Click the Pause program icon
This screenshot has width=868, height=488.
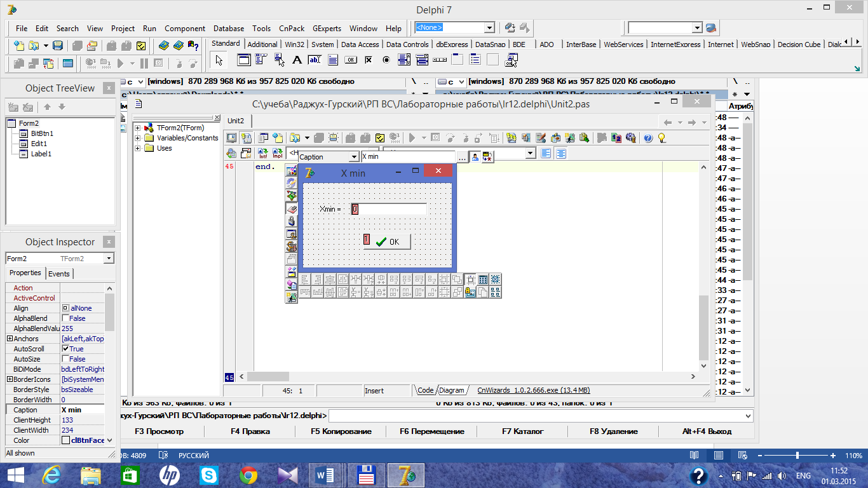[x=144, y=64]
